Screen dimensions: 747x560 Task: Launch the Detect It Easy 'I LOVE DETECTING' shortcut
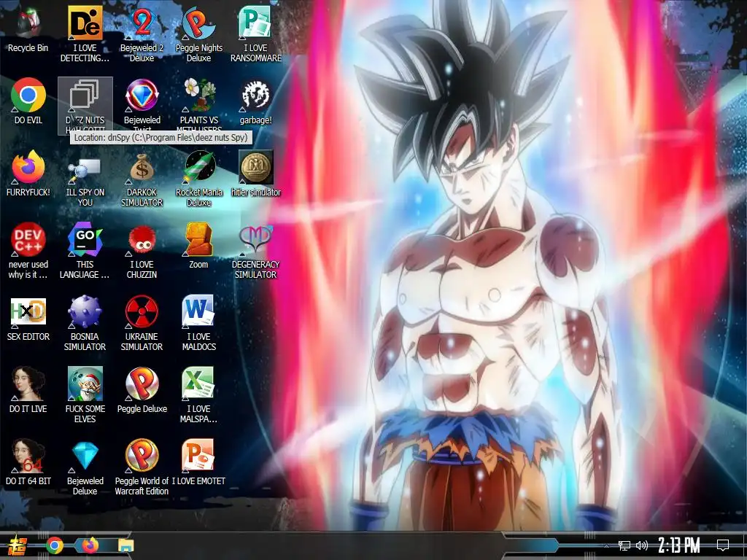85,34
